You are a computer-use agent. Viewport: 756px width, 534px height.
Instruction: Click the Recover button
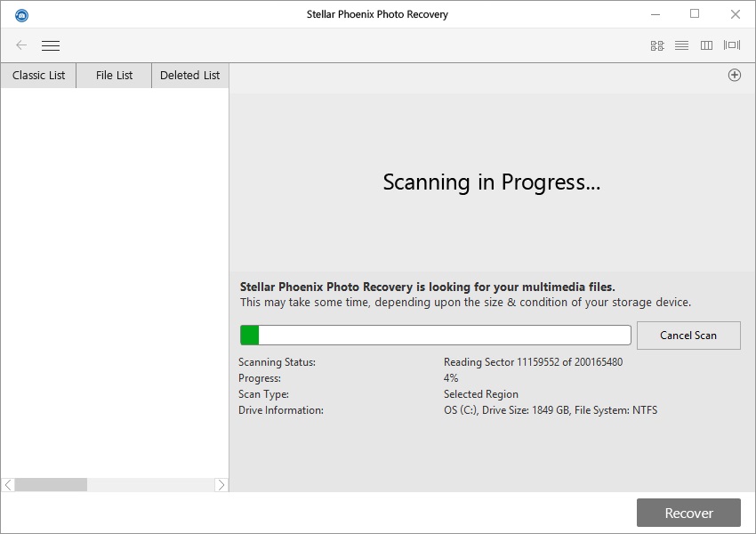[688, 513]
